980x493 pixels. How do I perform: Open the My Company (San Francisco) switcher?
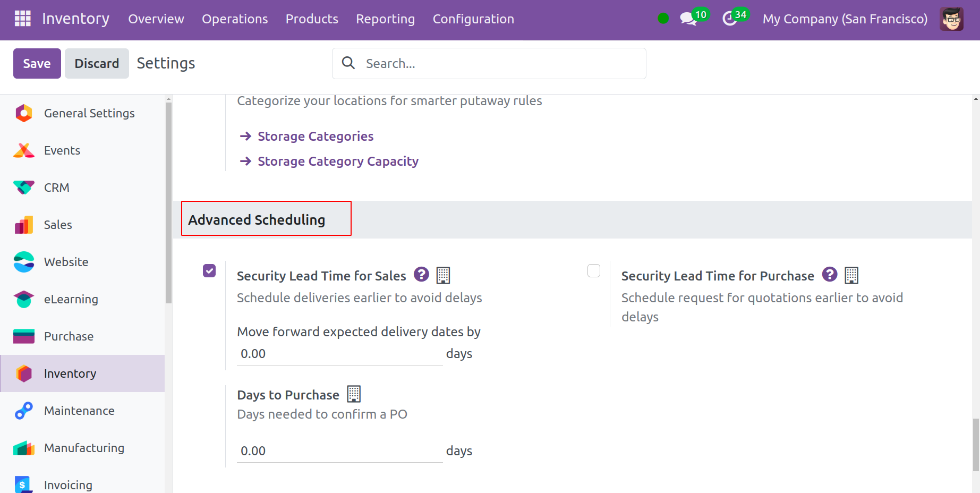click(845, 19)
